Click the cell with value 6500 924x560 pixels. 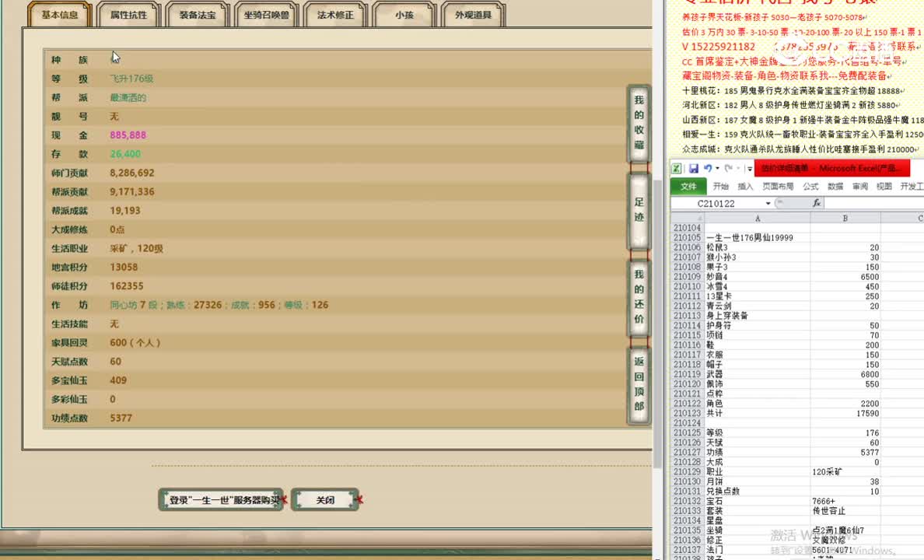[x=845, y=276]
